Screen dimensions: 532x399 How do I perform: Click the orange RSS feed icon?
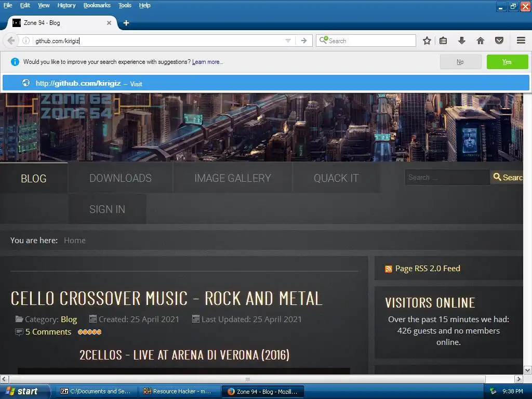(x=389, y=269)
